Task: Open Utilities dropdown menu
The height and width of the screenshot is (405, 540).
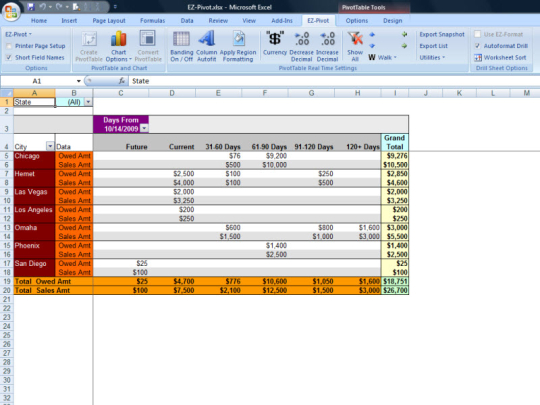Action: coord(432,58)
